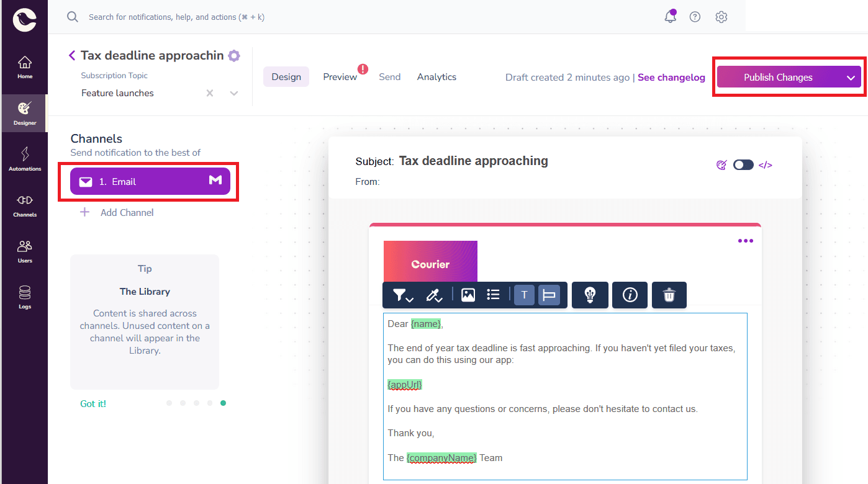This screenshot has height=484, width=868.
Task: Edit the subject Tax deadline approaching
Action: point(474,161)
